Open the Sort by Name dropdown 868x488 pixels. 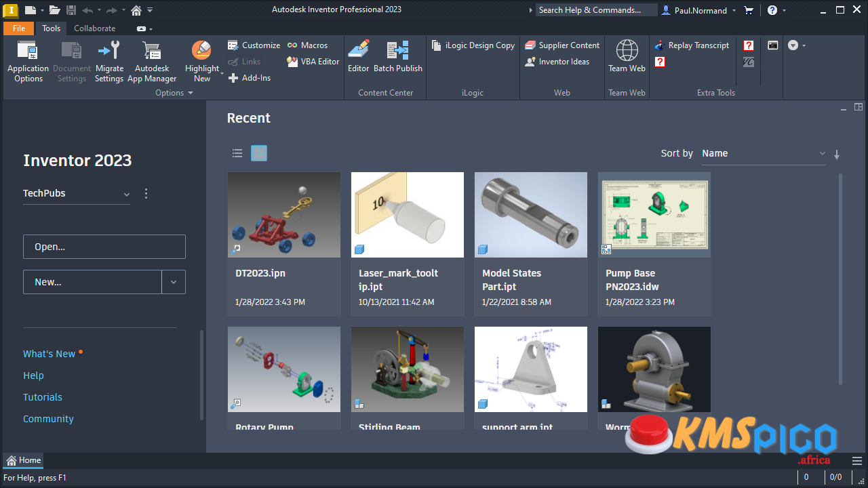point(764,154)
